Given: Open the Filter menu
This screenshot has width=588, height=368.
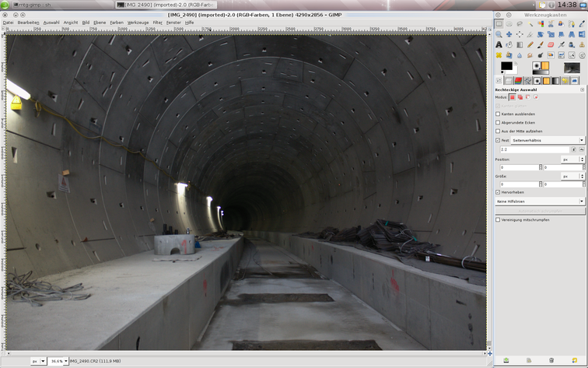Looking at the screenshot, I should click(157, 23).
